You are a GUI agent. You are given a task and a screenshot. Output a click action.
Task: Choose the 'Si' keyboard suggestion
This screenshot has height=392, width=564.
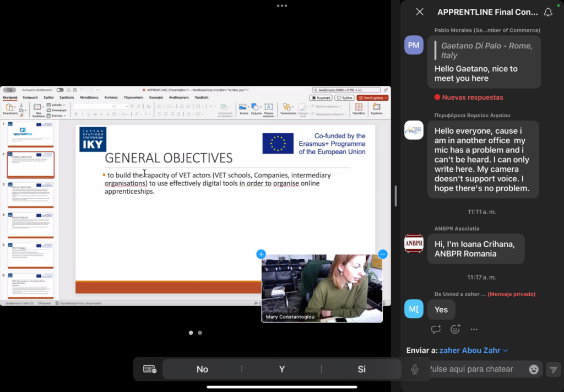[x=361, y=369]
